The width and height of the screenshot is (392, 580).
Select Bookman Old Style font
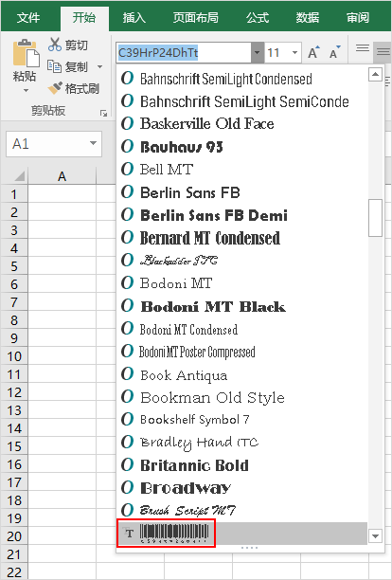(242, 397)
